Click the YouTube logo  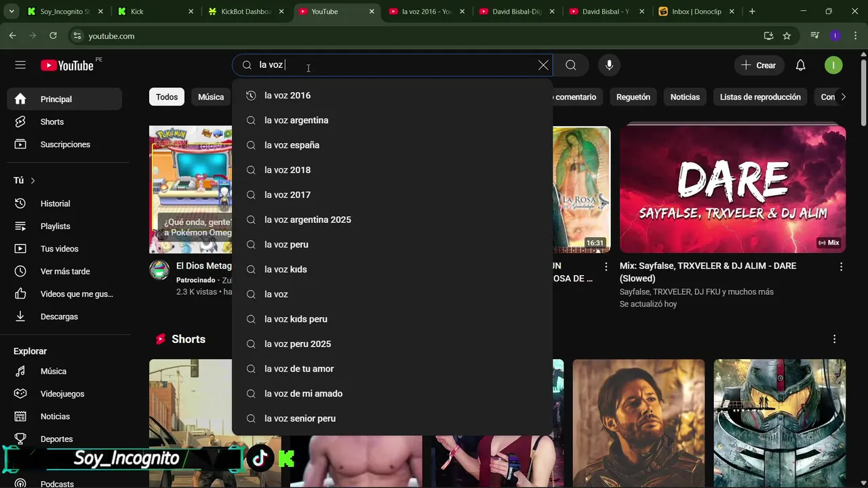pyautogui.click(x=66, y=65)
